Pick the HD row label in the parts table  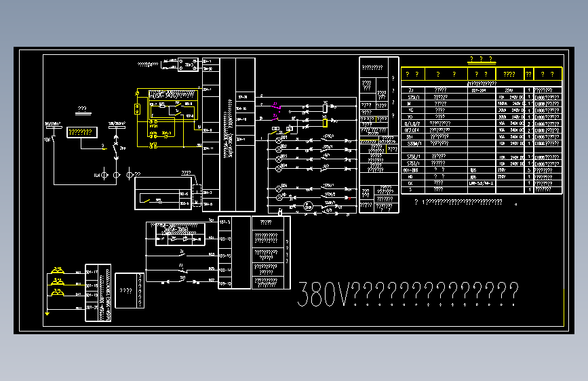(410, 177)
